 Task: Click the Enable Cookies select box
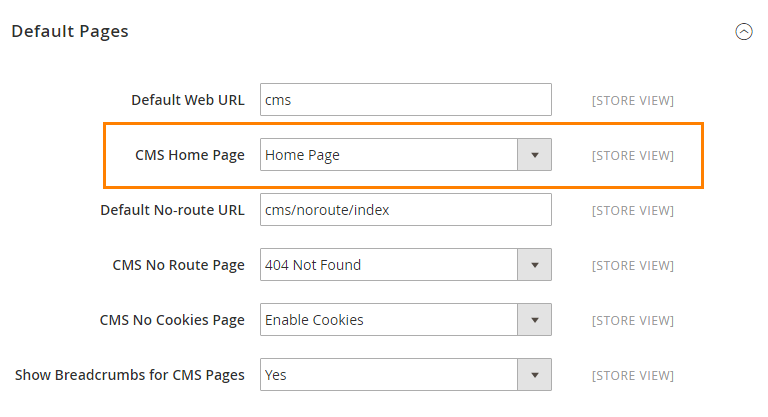[x=406, y=319]
